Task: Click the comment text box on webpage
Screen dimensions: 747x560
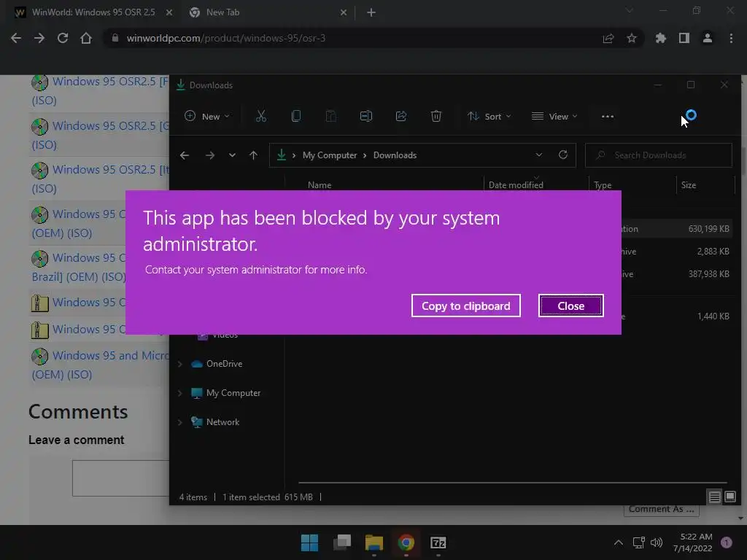Action: 121,478
